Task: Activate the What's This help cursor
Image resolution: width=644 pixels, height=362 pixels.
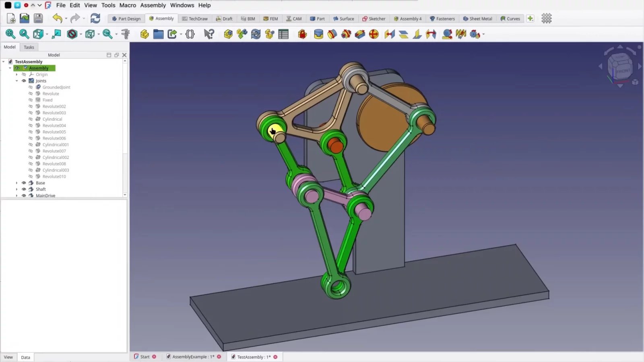Action: coord(209,34)
